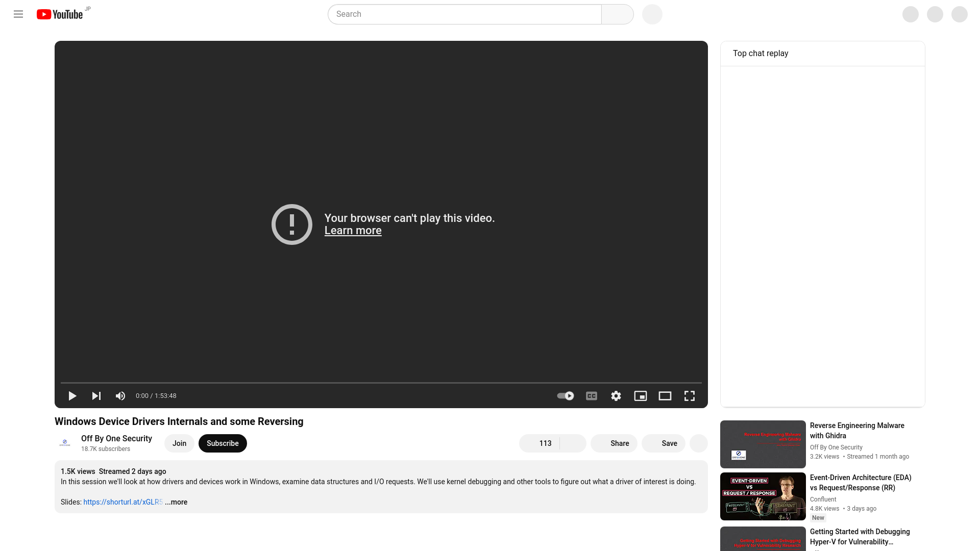Click the Subscribe button for Off By One Security
980x551 pixels.
pos(222,443)
